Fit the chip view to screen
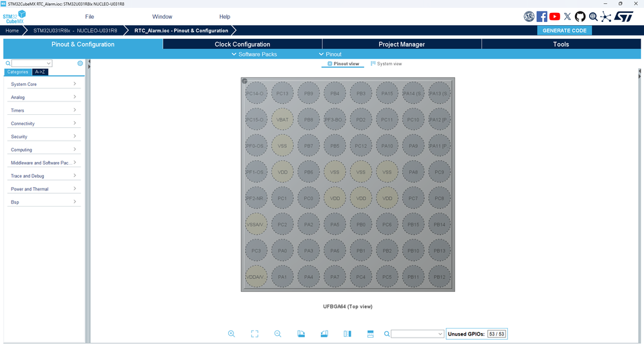 click(255, 334)
